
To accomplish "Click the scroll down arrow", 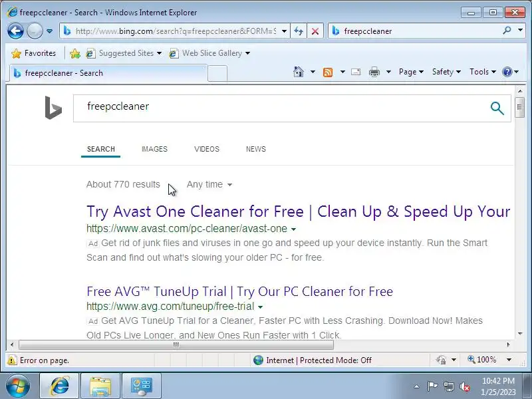I will coord(520,334).
